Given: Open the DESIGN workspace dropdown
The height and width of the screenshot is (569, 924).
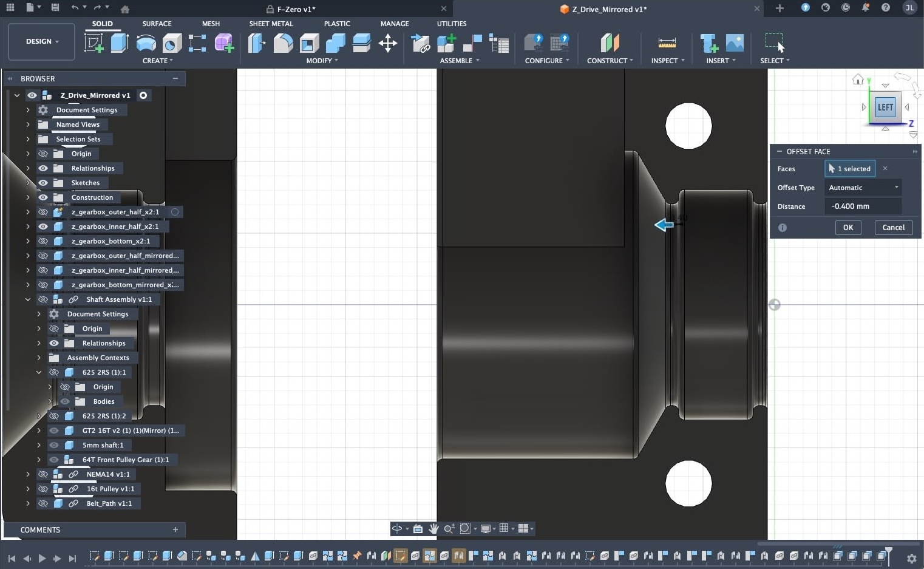Looking at the screenshot, I should click(x=42, y=41).
